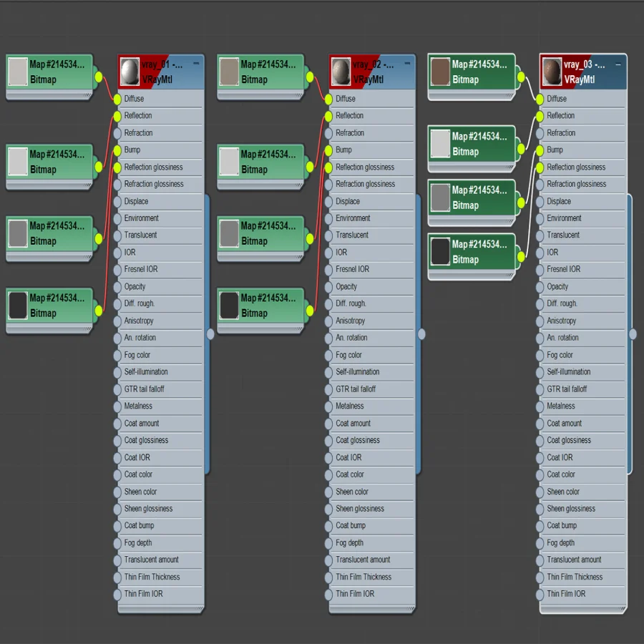The image size is (644, 644).
Task: Click the Metalness input socket on vray_01
Action: (x=117, y=406)
